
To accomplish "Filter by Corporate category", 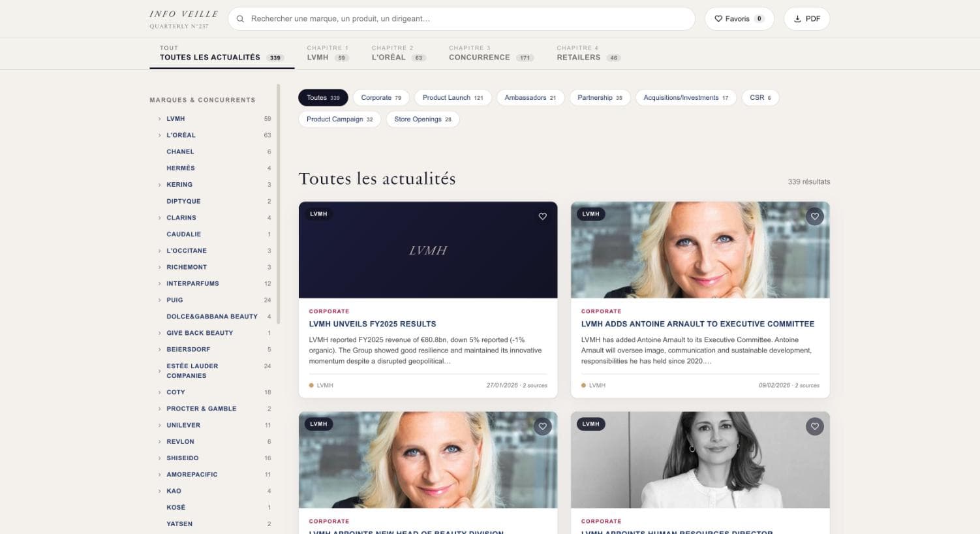I will [382, 98].
